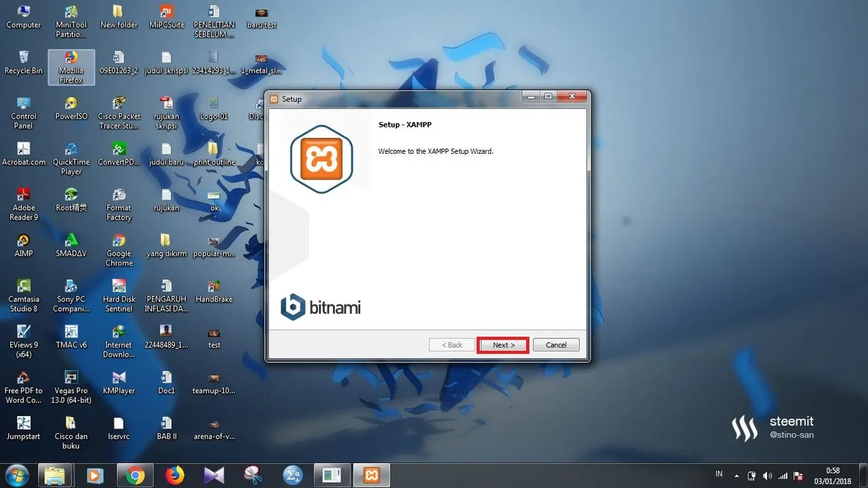Viewport: 868px width, 488px height.
Task: Select QuickTime Player shortcut
Action: click(71, 159)
